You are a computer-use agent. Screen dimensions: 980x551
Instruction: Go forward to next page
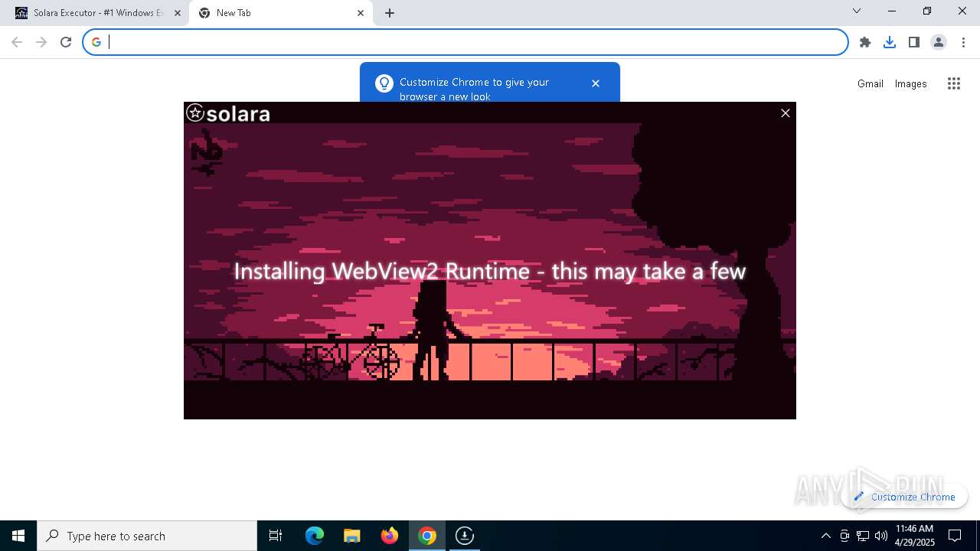[x=41, y=42]
